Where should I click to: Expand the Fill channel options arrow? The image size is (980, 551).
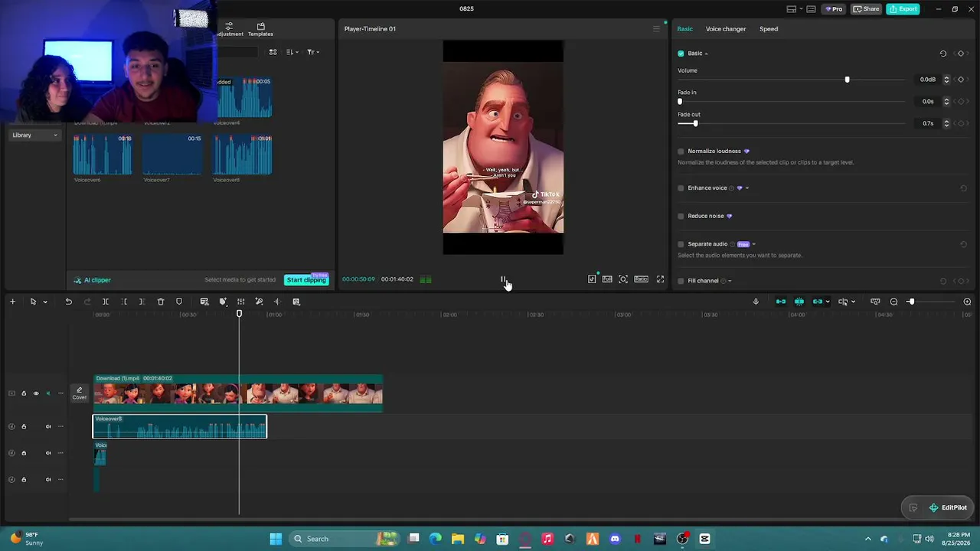click(730, 281)
